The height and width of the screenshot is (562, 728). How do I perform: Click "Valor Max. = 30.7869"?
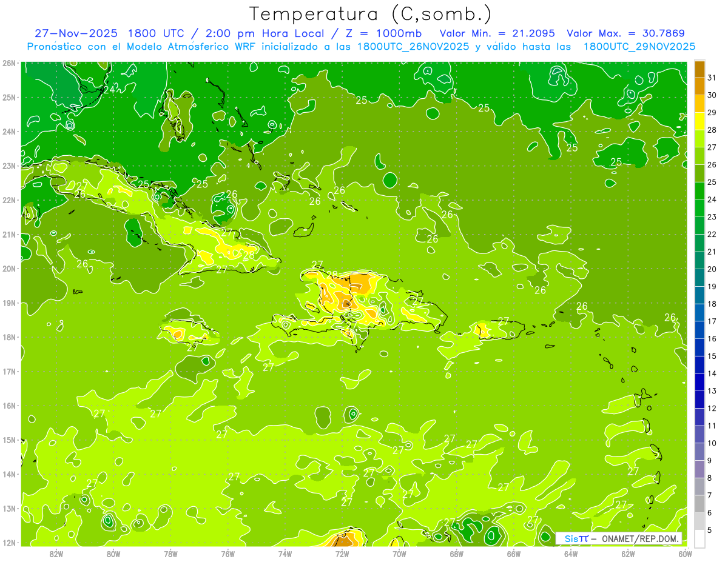626,33
